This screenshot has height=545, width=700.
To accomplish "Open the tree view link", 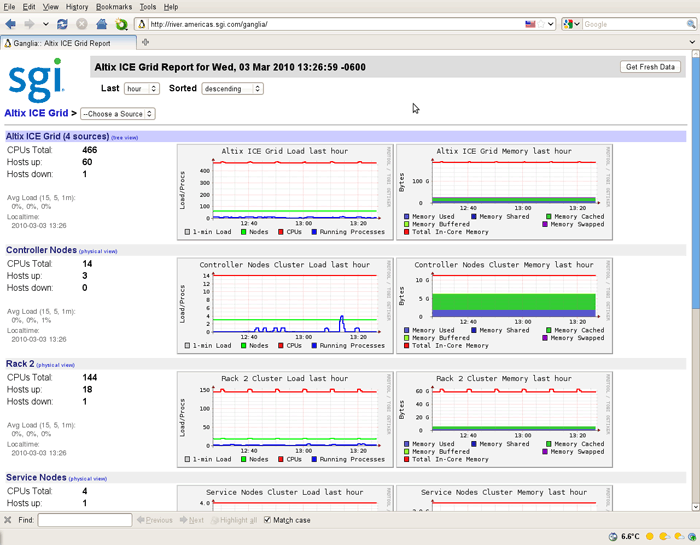I will [125, 137].
